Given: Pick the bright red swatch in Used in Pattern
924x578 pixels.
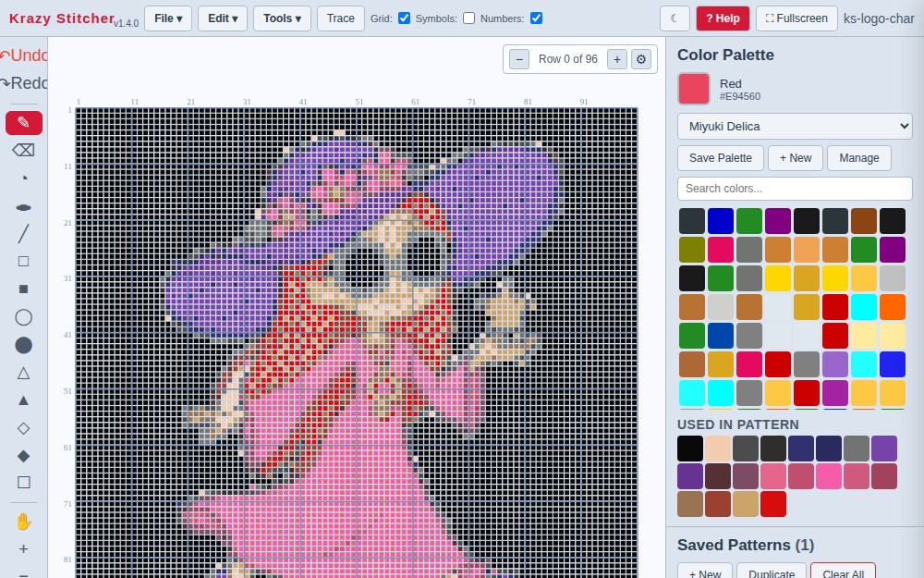Looking at the screenshot, I should 773,504.
